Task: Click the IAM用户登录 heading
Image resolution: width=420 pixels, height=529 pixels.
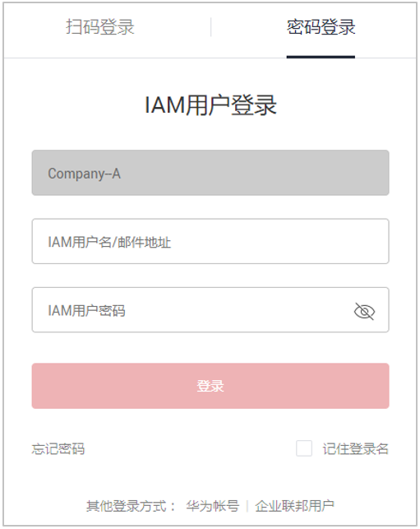Action: point(210,105)
